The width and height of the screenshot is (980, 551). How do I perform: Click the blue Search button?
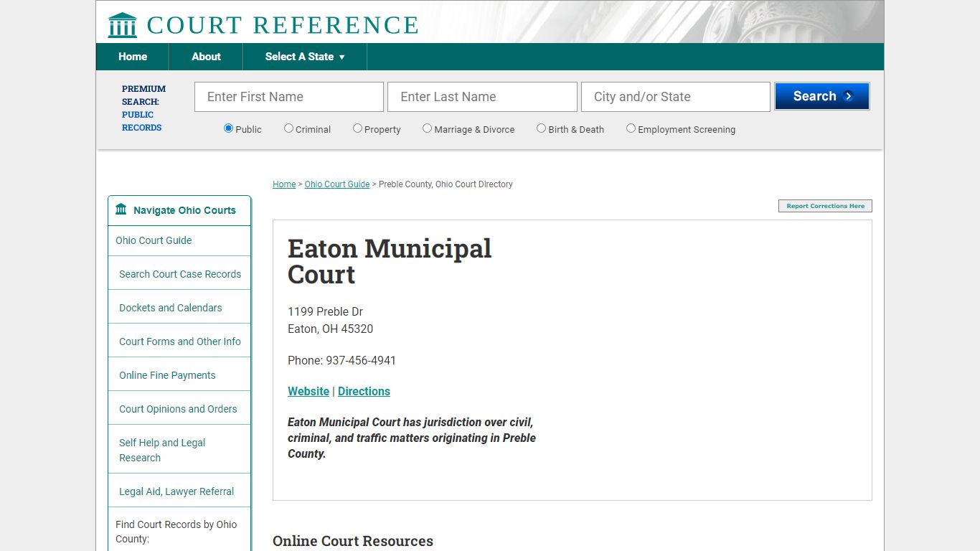(822, 96)
